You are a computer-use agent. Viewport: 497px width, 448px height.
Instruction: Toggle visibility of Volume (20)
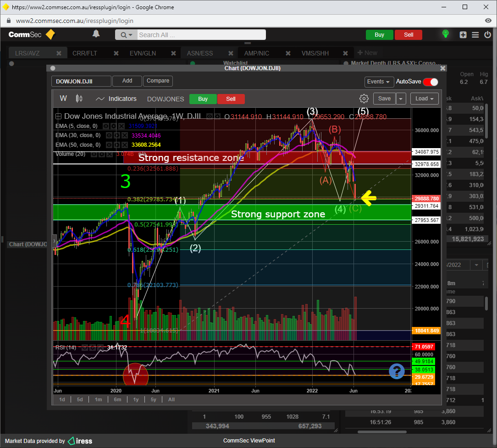tap(94, 155)
